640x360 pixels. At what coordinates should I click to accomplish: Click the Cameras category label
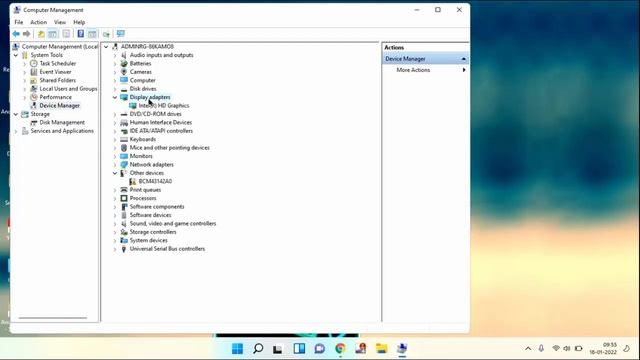[140, 72]
